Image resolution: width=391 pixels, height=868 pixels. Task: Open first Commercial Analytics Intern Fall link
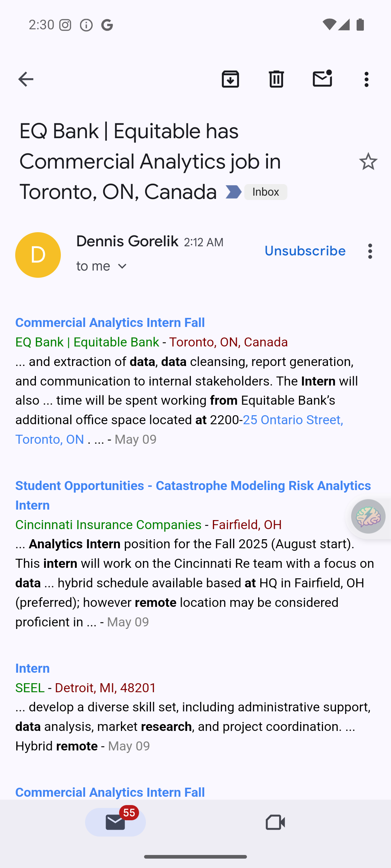pos(110,323)
